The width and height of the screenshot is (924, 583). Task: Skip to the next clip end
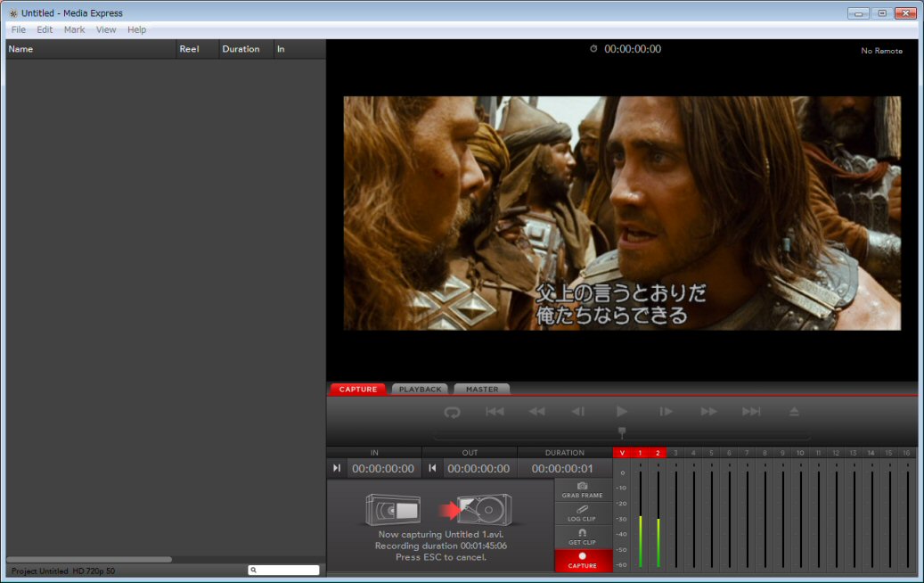point(751,412)
